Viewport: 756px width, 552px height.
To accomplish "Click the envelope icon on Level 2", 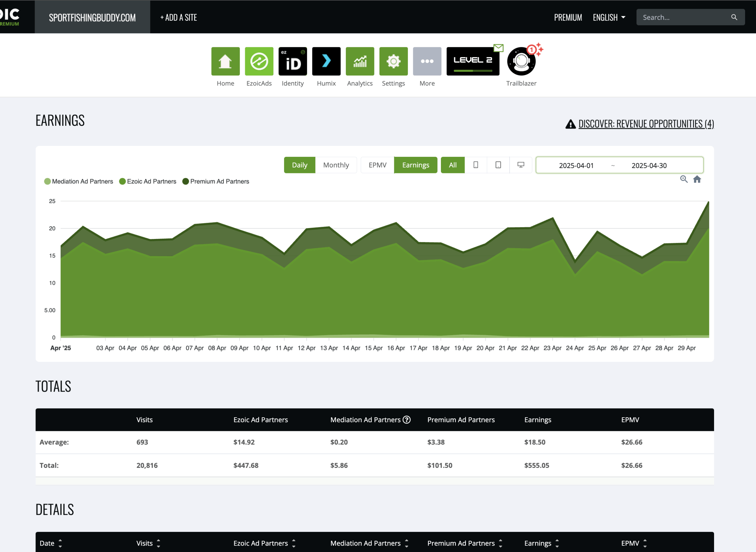I will click(498, 48).
